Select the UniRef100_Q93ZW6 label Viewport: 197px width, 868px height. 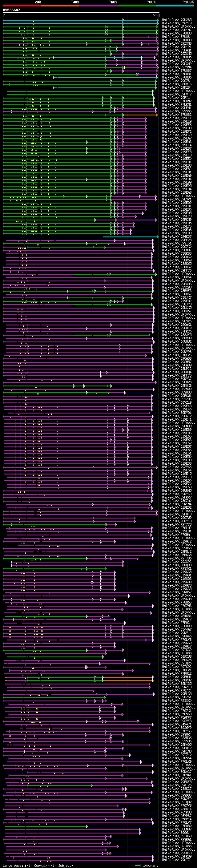(x=177, y=399)
